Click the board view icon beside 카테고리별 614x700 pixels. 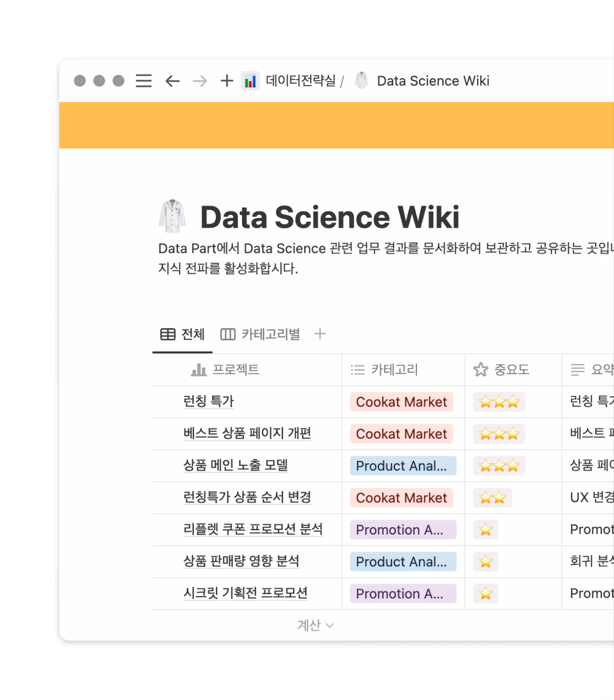(227, 334)
